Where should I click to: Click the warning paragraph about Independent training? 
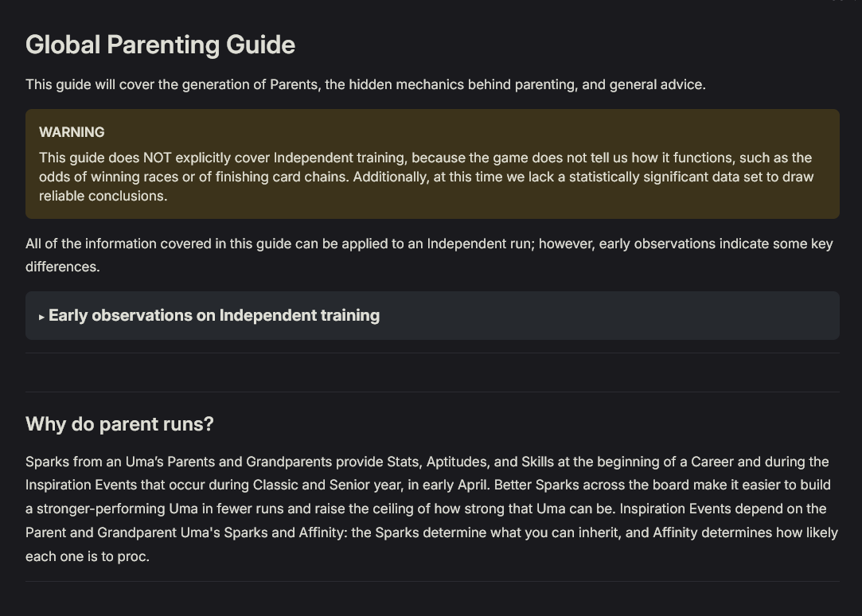tap(426, 177)
